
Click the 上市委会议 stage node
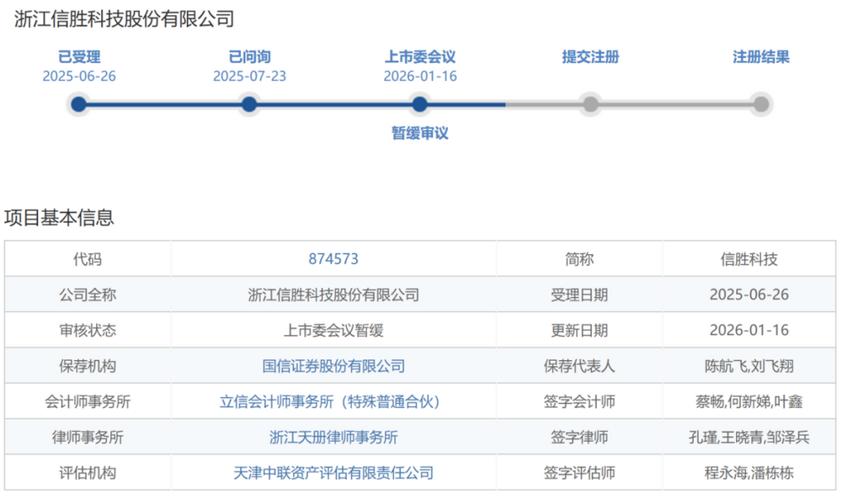(418, 103)
